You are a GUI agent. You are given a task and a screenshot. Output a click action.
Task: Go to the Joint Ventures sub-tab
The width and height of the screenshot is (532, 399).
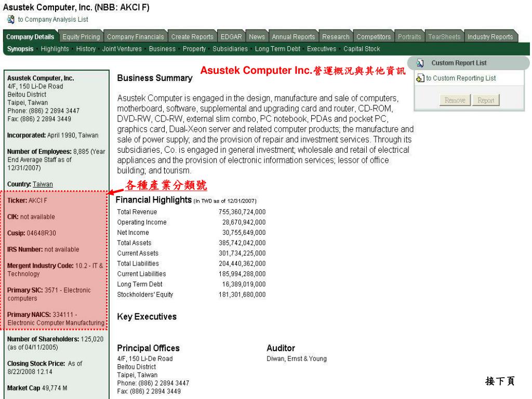[x=122, y=49]
